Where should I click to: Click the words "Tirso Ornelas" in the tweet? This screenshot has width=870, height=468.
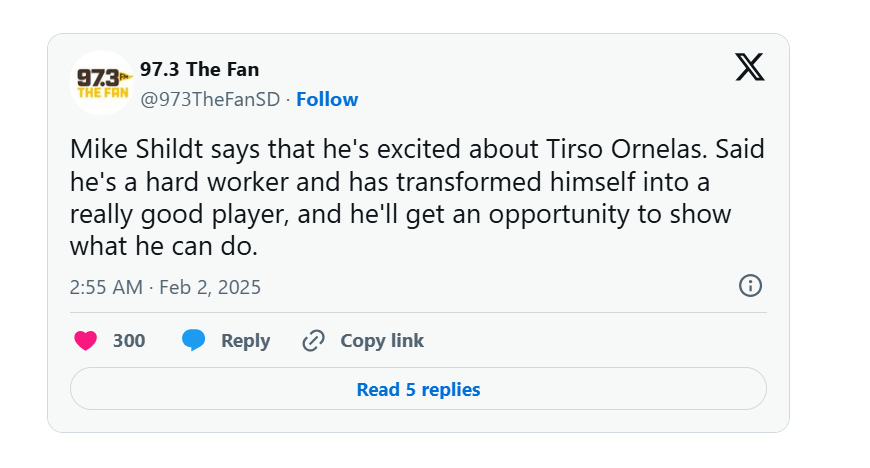point(626,149)
